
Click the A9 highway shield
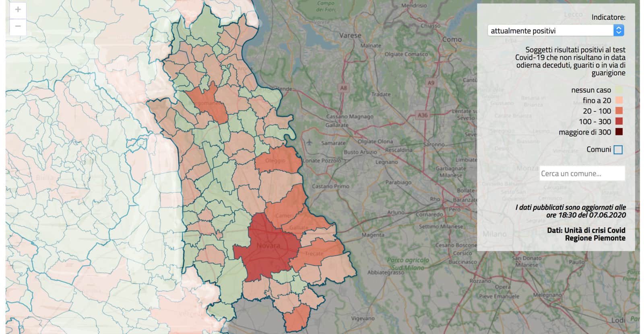431,83
